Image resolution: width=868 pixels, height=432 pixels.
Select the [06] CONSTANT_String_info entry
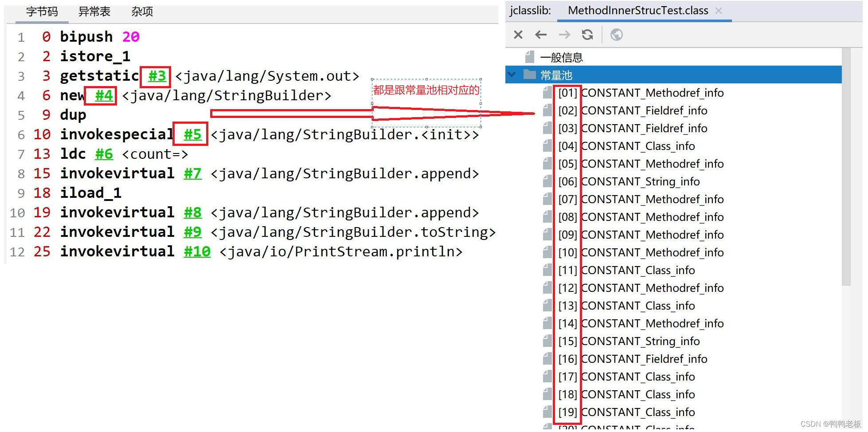(x=640, y=181)
